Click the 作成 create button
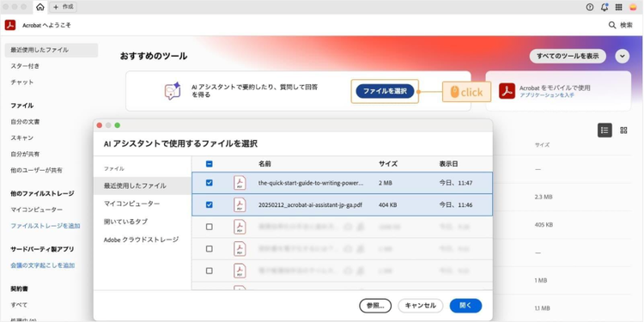The image size is (644, 322). pos(64,7)
